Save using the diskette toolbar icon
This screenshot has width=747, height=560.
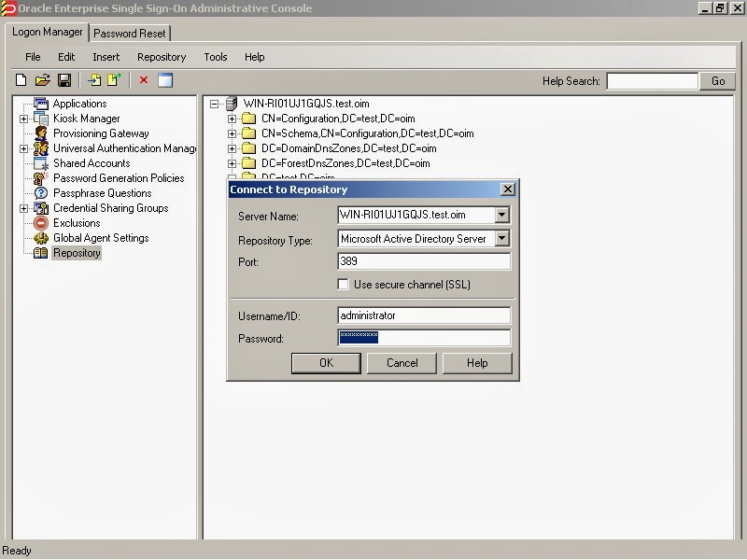click(x=65, y=80)
